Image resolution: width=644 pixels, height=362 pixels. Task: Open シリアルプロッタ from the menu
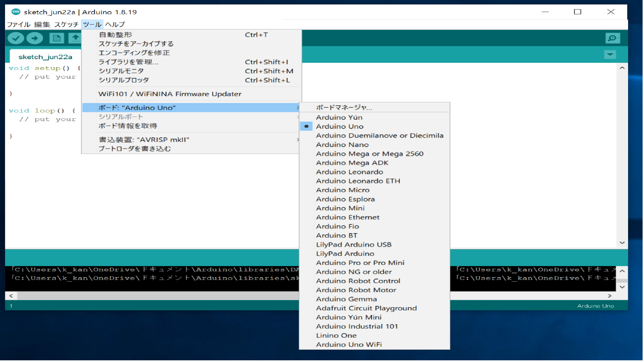(191, 80)
